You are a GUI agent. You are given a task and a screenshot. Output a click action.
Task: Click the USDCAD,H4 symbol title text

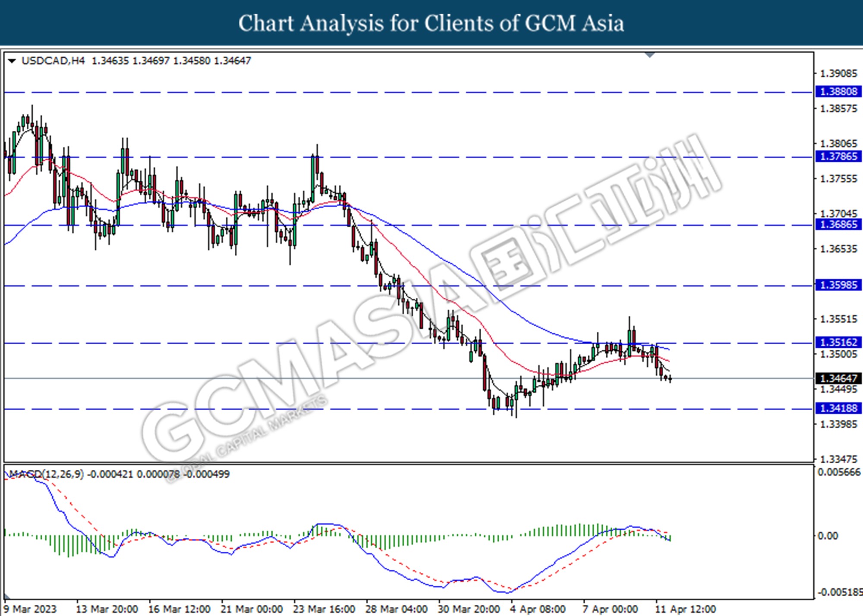53,61
